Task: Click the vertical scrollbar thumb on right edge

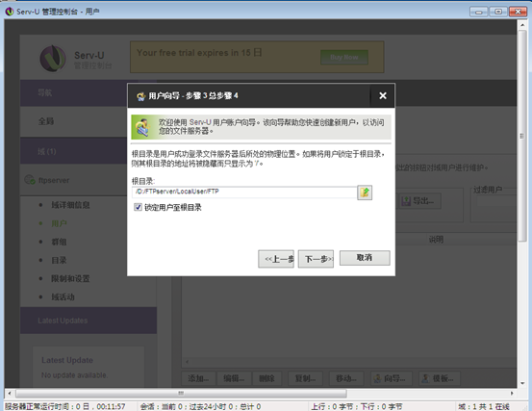Action: tap(521, 136)
